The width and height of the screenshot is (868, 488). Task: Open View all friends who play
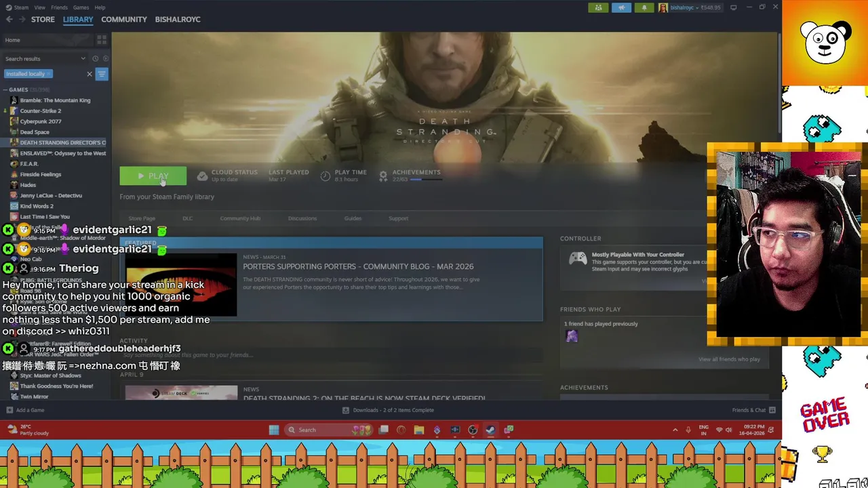click(x=729, y=359)
